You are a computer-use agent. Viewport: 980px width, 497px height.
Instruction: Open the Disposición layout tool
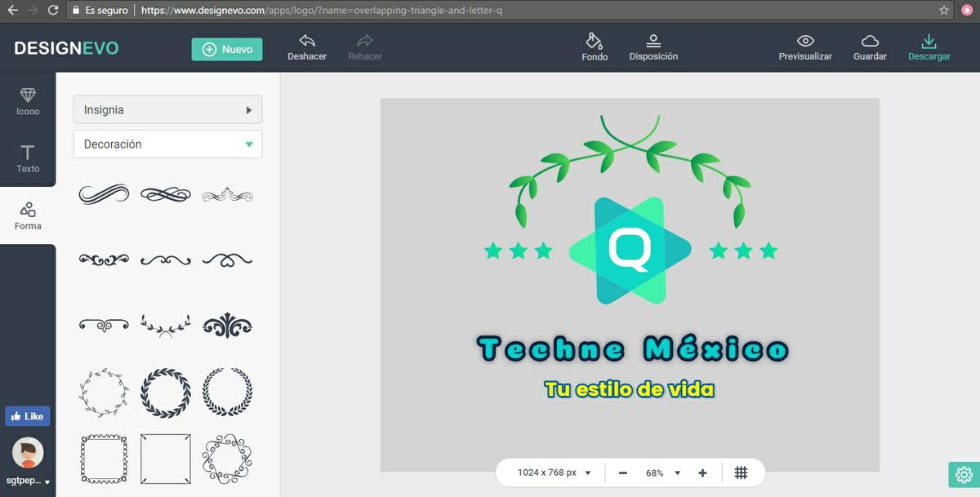coord(653,42)
